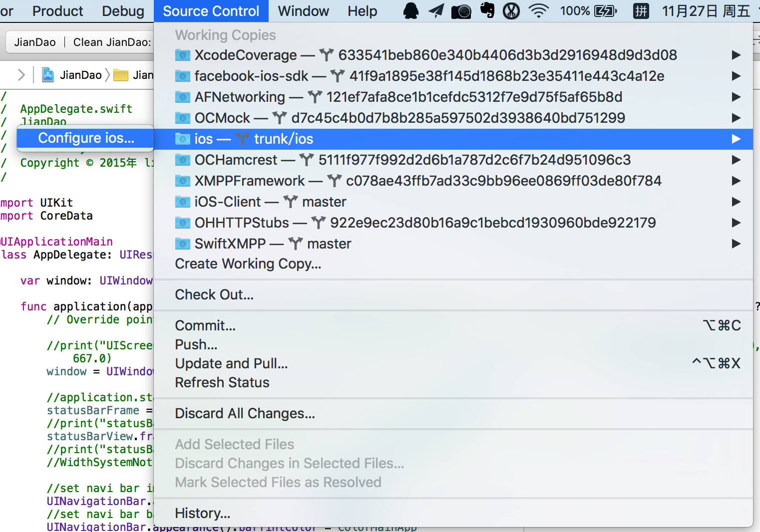Viewport: 760px width, 532px height.
Task: Expand the XMPPFramework submenu arrow
Action: pyautogui.click(x=736, y=181)
